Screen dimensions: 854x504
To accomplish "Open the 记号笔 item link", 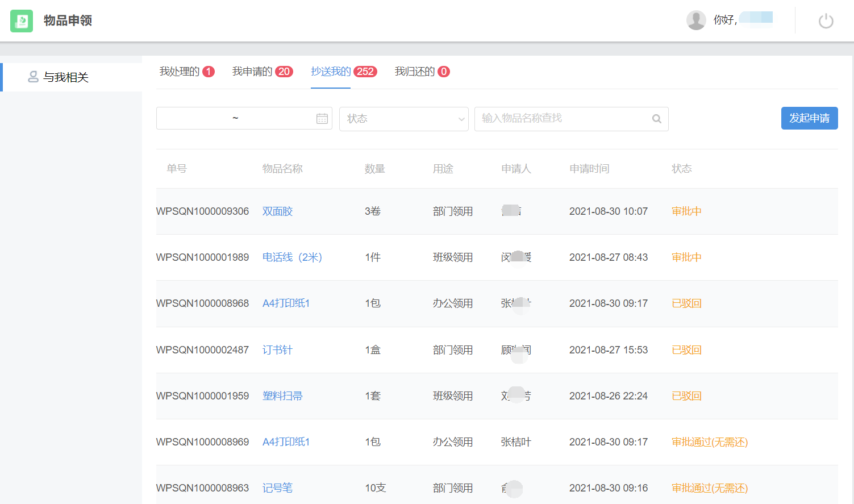I will (277, 488).
